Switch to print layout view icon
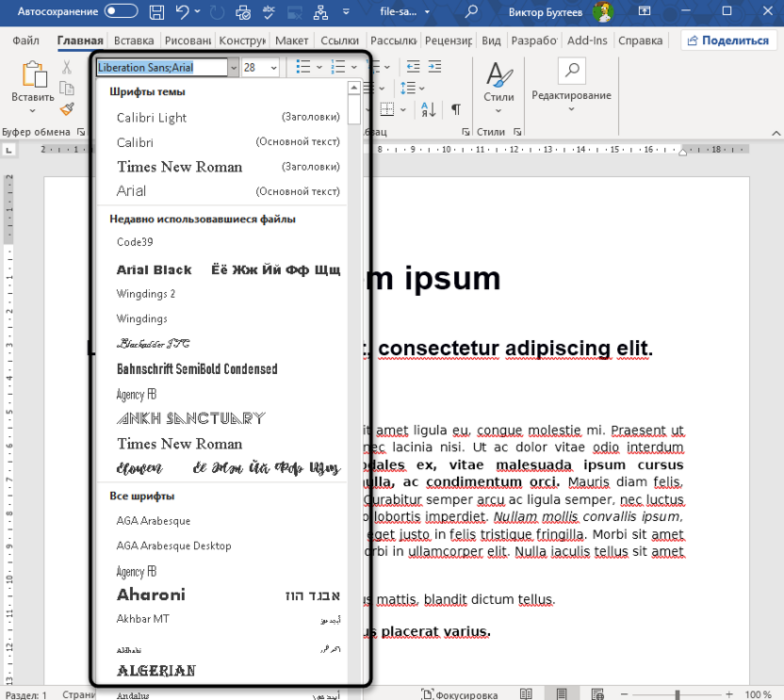784x700 pixels. pyautogui.click(x=562, y=694)
